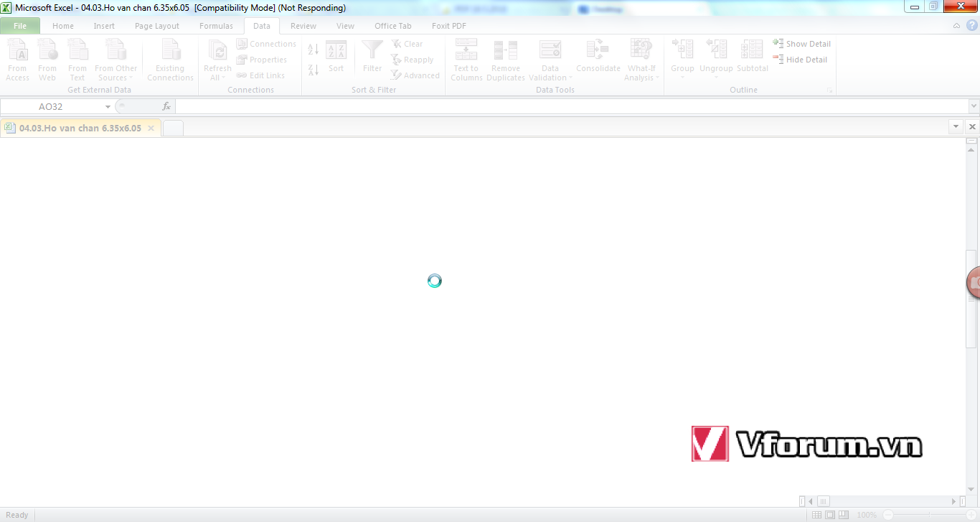
Task: Open the Data Validation dropdown
Action: (x=550, y=60)
